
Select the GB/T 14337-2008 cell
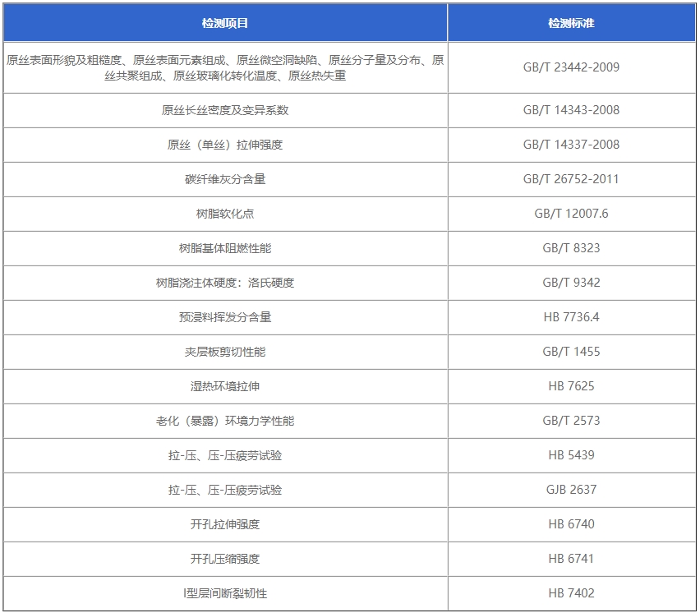[572, 145]
